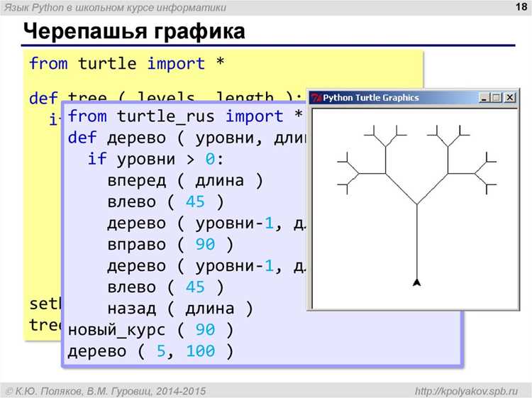532x398 pixels.
Task: Minimize the Python Turtle Graphics window
Action: click(484, 98)
